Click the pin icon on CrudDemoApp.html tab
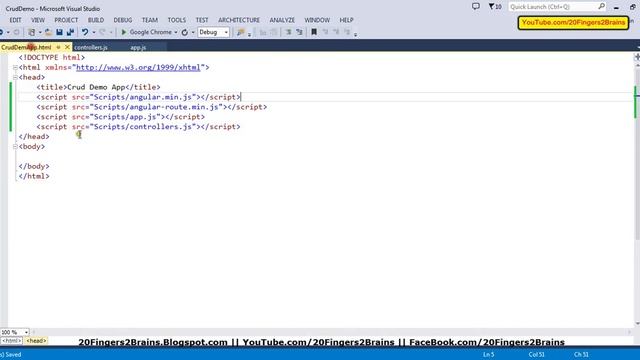 pyautogui.click(x=58, y=47)
